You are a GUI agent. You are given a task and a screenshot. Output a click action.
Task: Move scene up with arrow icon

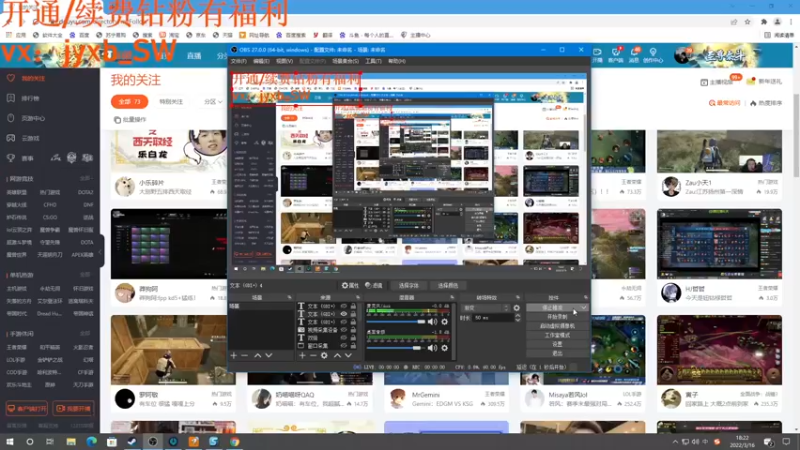click(x=258, y=355)
